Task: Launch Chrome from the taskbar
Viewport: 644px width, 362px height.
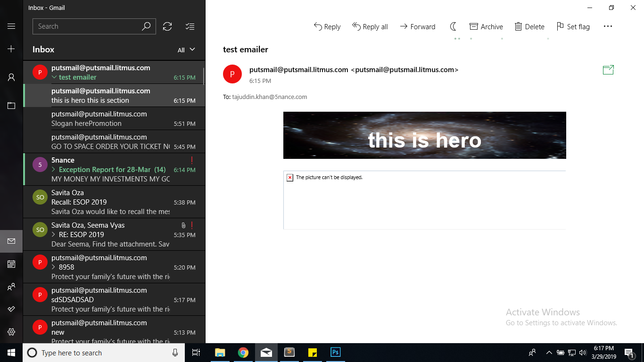Action: (243, 353)
